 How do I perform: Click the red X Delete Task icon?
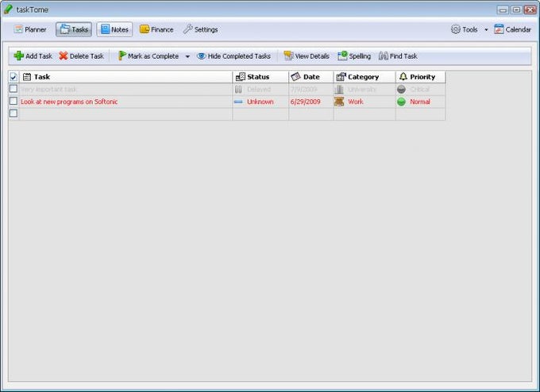click(x=63, y=56)
